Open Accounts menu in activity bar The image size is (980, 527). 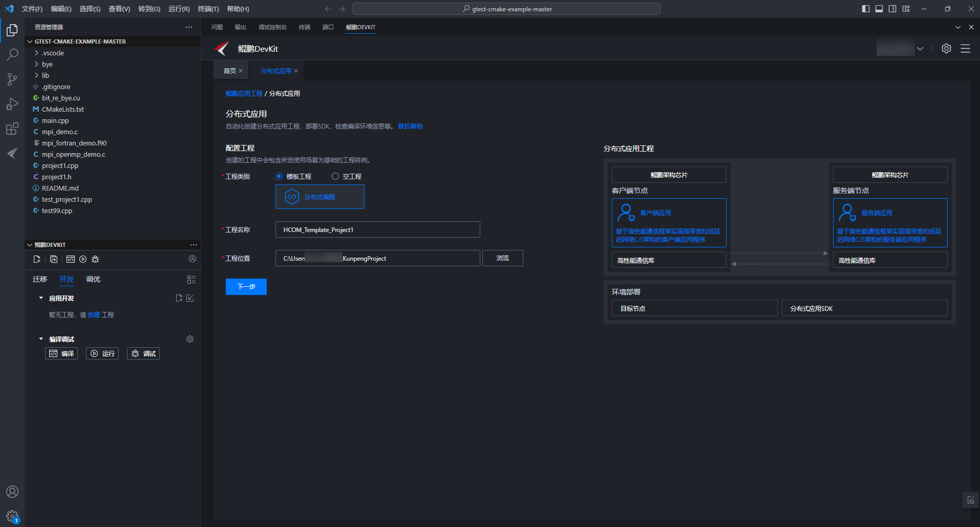12,492
